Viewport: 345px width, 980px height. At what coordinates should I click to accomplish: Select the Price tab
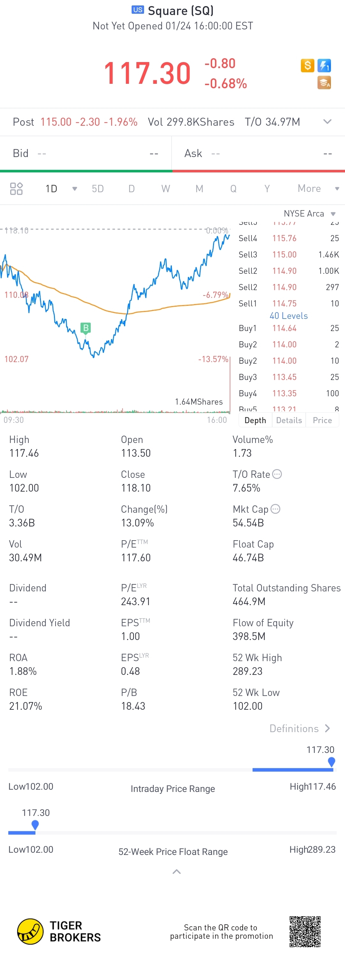(322, 420)
